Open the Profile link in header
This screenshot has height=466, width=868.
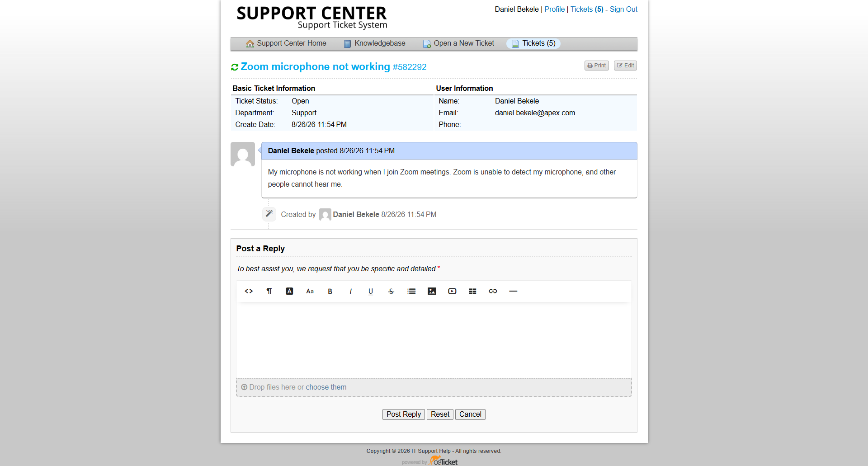(x=555, y=9)
